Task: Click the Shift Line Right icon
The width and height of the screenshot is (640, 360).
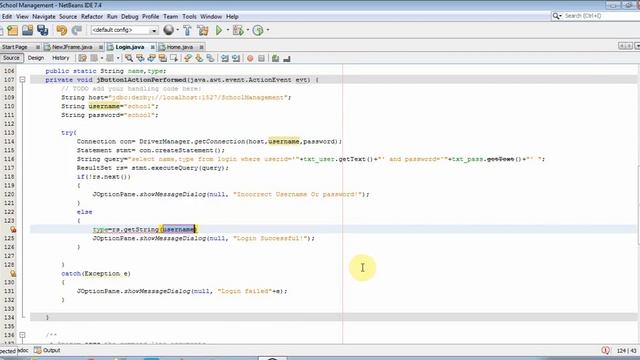Action: (236, 58)
